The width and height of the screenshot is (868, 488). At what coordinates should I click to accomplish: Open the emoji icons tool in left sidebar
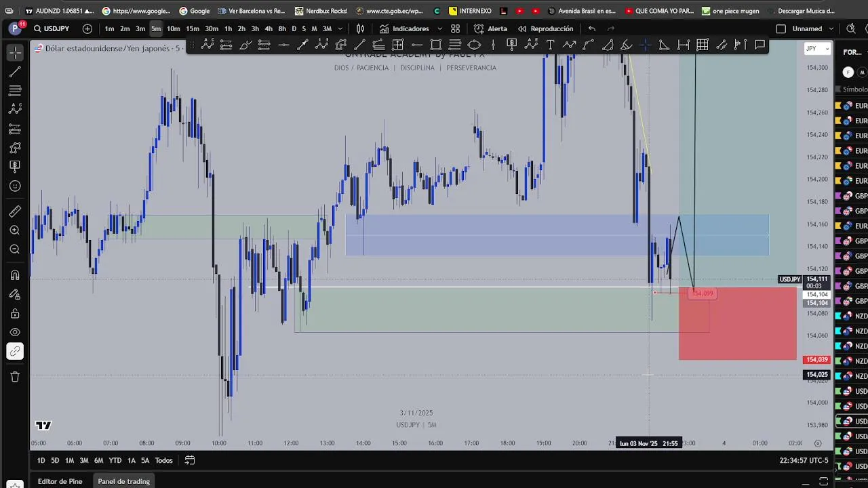[15, 186]
